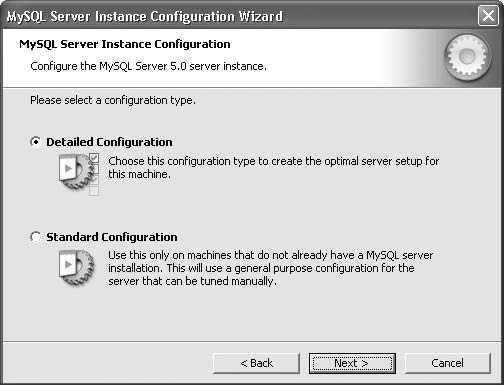Close the Configuration Wizard window
504x385 pixels.
[x=488, y=16]
